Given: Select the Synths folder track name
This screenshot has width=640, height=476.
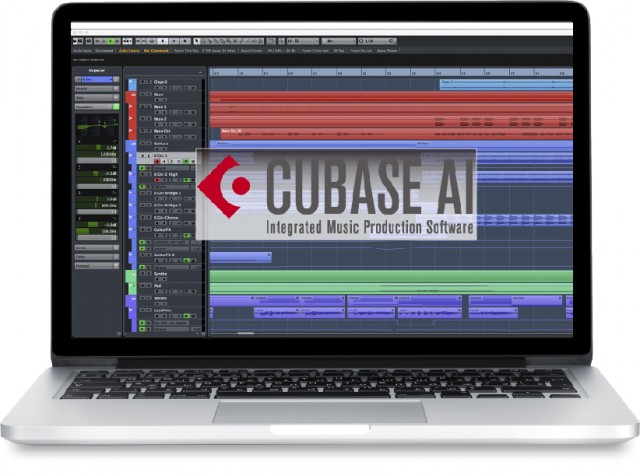Looking at the screenshot, I should point(160,274).
